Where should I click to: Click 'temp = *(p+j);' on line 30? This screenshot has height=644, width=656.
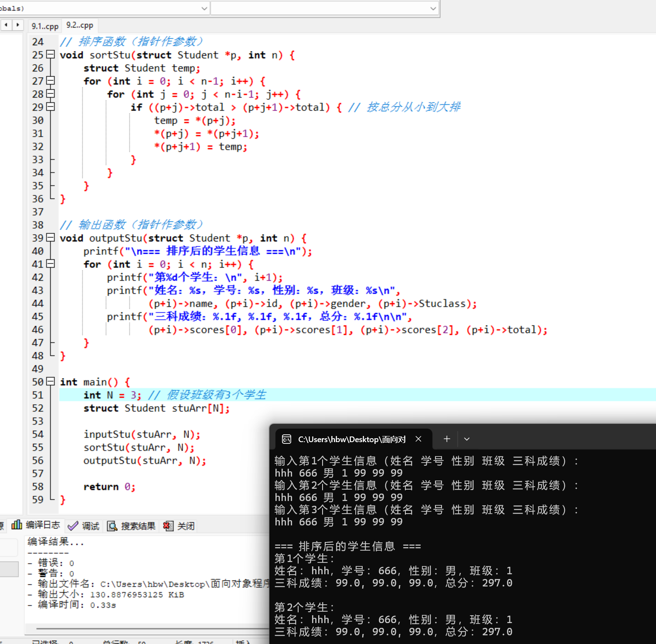pyautogui.click(x=195, y=120)
